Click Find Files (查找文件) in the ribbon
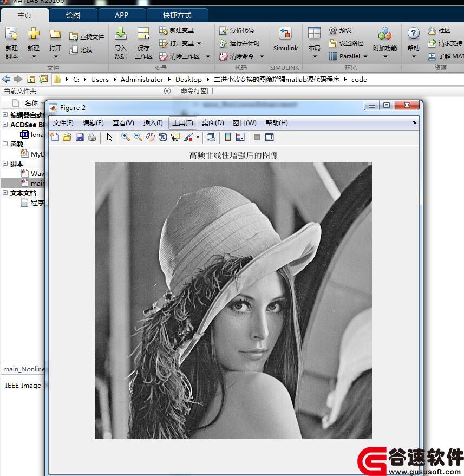464x476 pixels. click(87, 37)
